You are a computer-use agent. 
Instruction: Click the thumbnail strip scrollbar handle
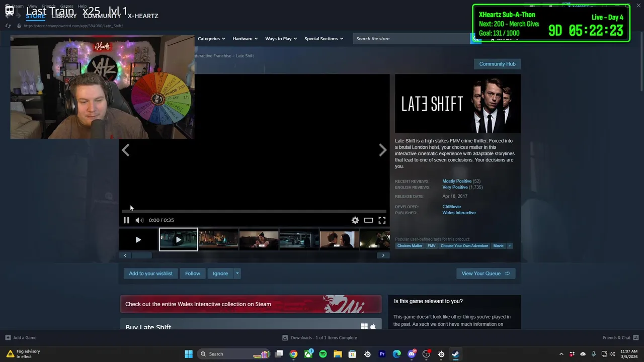(x=141, y=255)
